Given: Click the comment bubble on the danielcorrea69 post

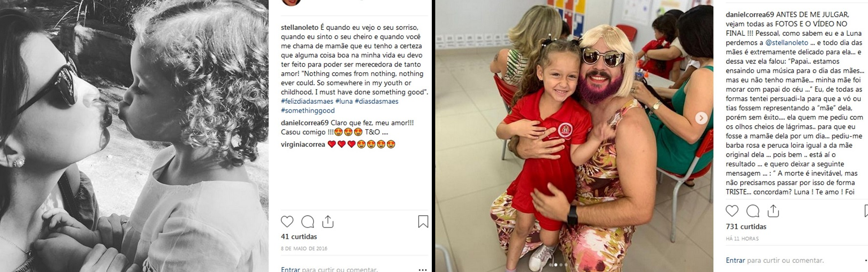Looking at the screenshot, I should point(753,211).
